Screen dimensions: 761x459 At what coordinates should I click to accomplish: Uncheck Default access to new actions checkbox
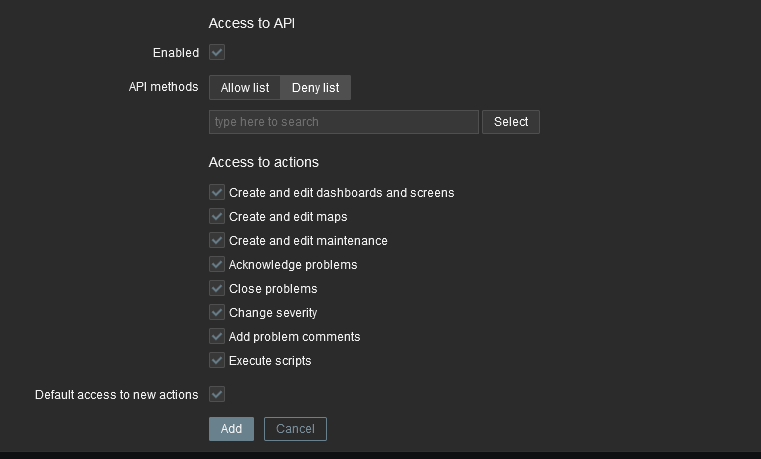(217, 394)
